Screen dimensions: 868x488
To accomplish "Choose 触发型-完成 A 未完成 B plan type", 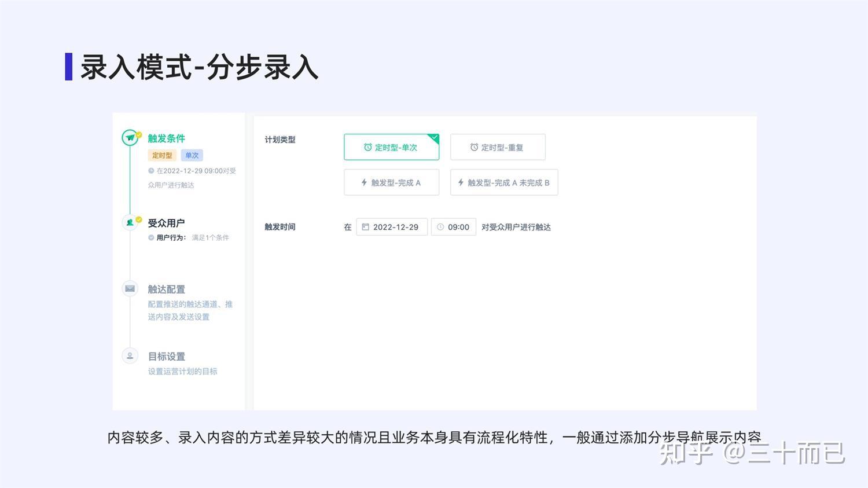I will coord(504,182).
